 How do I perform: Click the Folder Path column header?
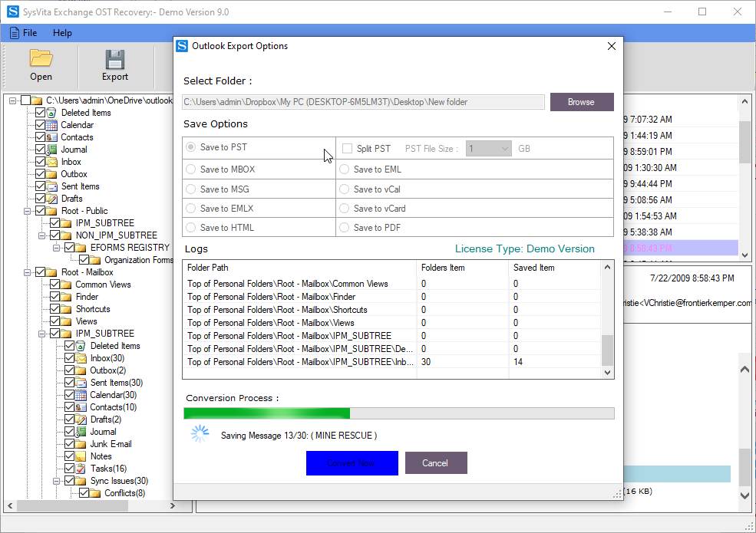[x=299, y=268]
